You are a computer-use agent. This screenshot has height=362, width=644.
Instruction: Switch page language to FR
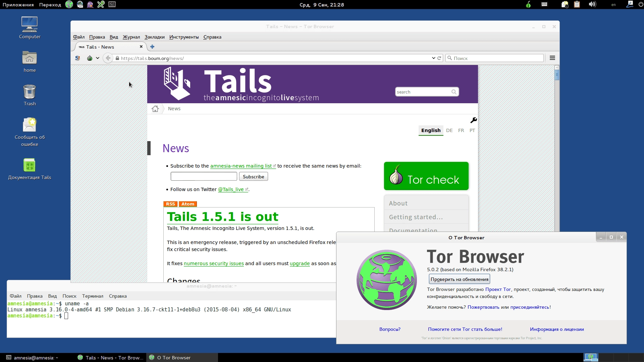[461, 130]
